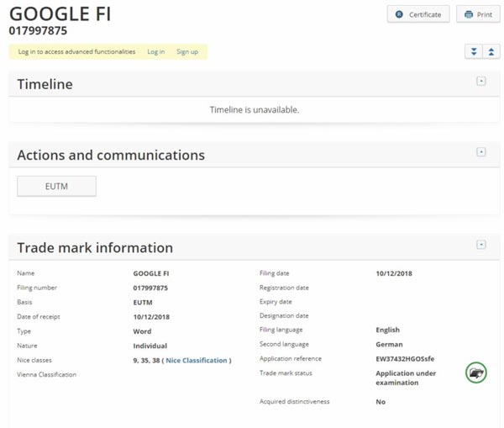The width and height of the screenshot is (504, 428).
Task: Click the Acquired distinctiveness value No
Action: 381,402
